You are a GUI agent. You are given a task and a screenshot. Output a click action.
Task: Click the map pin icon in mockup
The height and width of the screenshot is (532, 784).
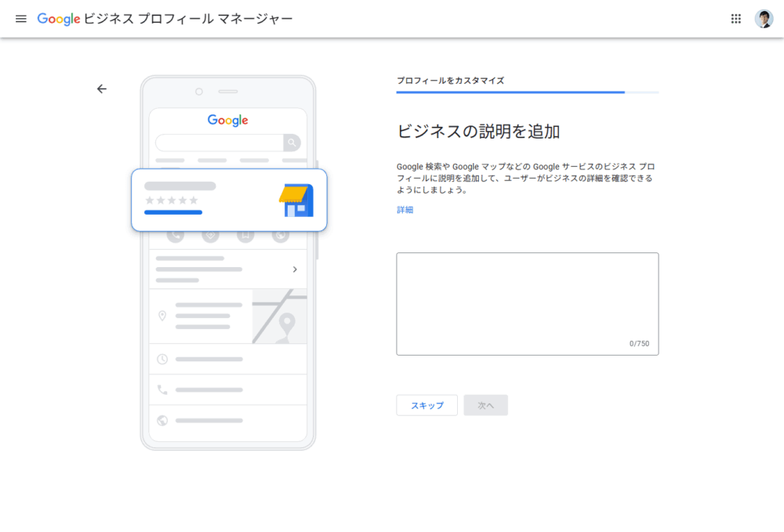(x=162, y=316)
